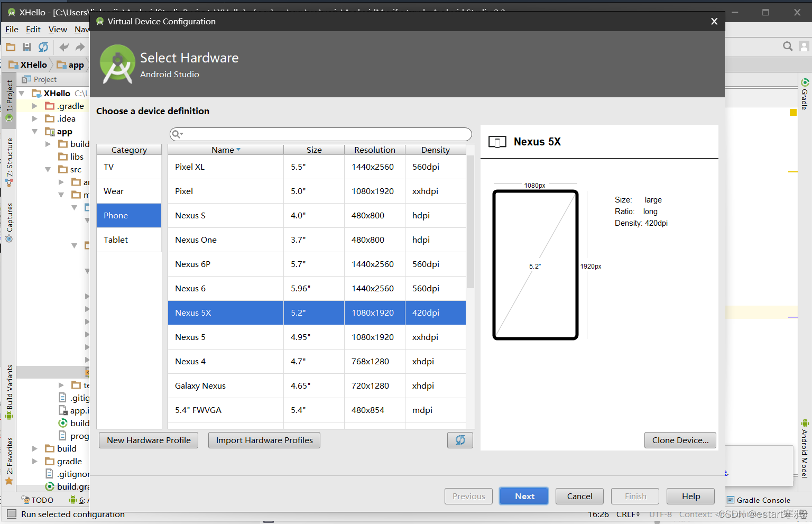Screen dimensions: 812x524
Task: Sort devices by Size column header
Action: tap(314, 150)
